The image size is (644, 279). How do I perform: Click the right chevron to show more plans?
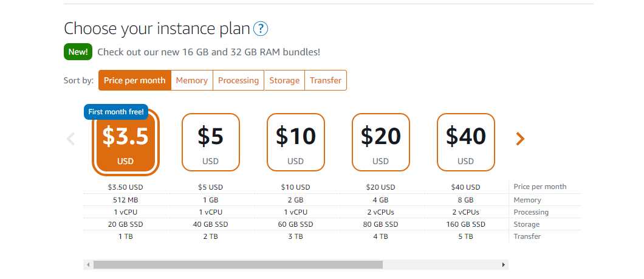click(519, 139)
